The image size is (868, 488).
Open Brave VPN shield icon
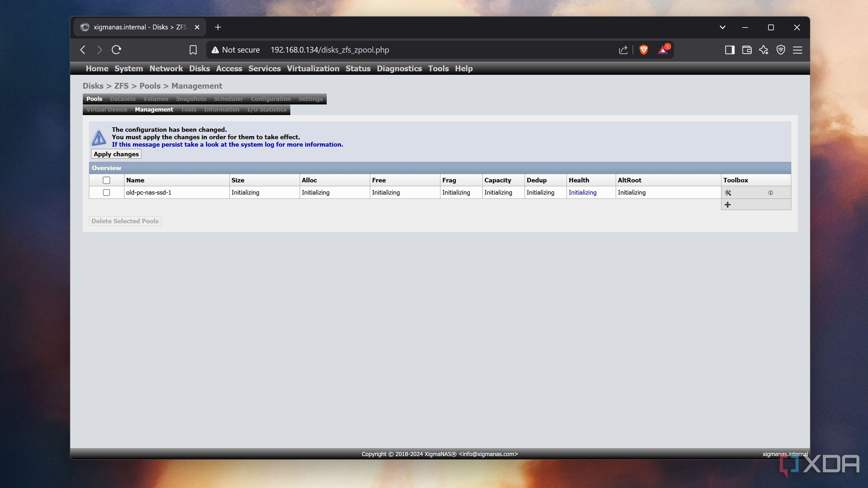coord(780,50)
